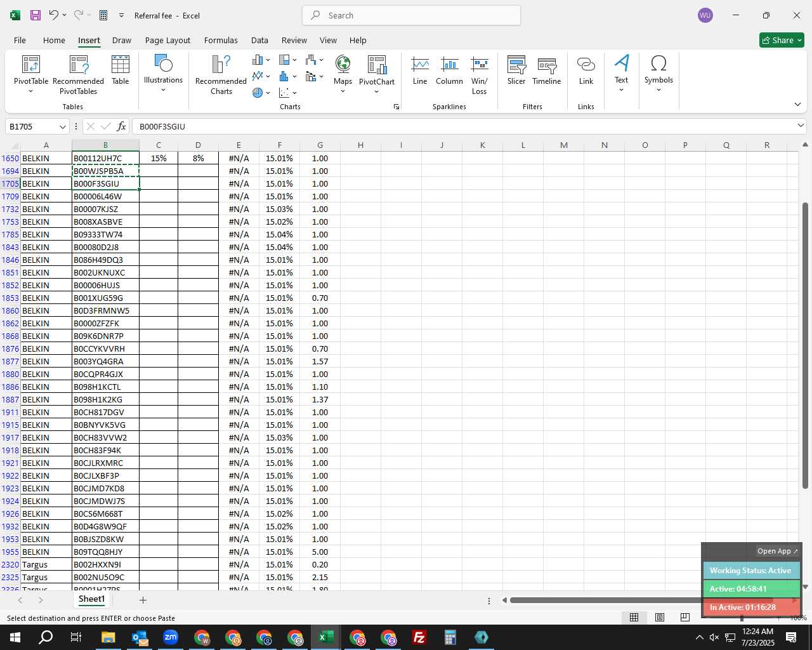The height and width of the screenshot is (650, 812).
Task: Click the Insert Function fx icon
Action: tap(122, 126)
